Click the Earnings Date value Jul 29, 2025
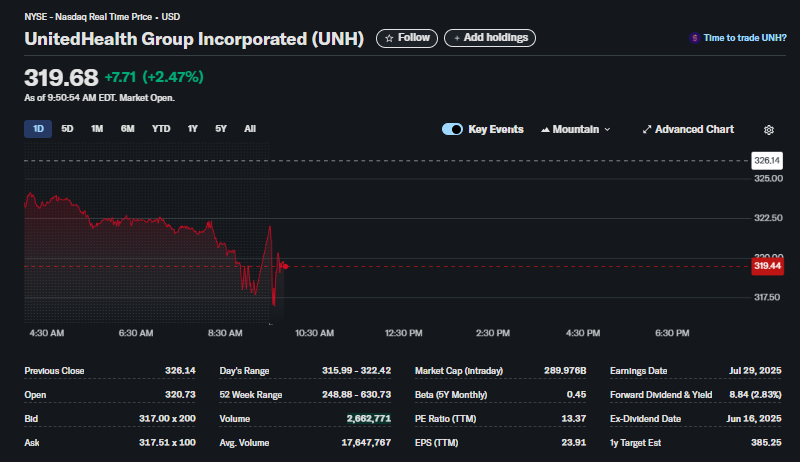Viewport: 800px width, 462px height. coord(755,371)
